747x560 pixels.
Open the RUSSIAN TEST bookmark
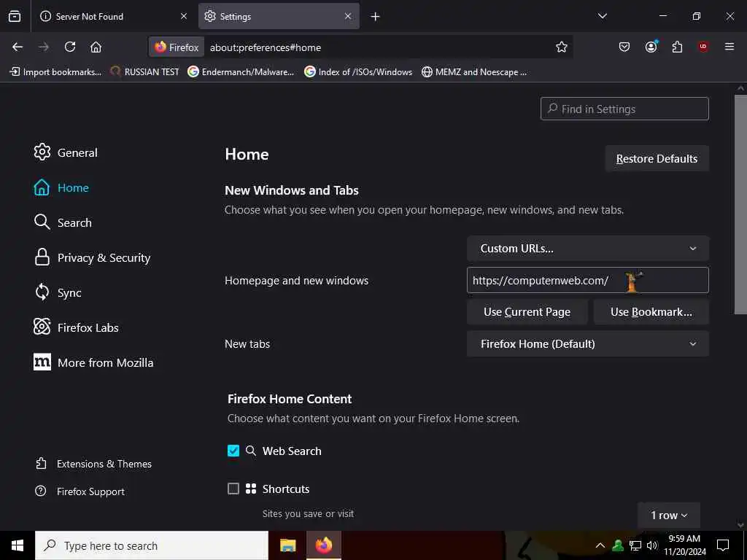click(144, 72)
